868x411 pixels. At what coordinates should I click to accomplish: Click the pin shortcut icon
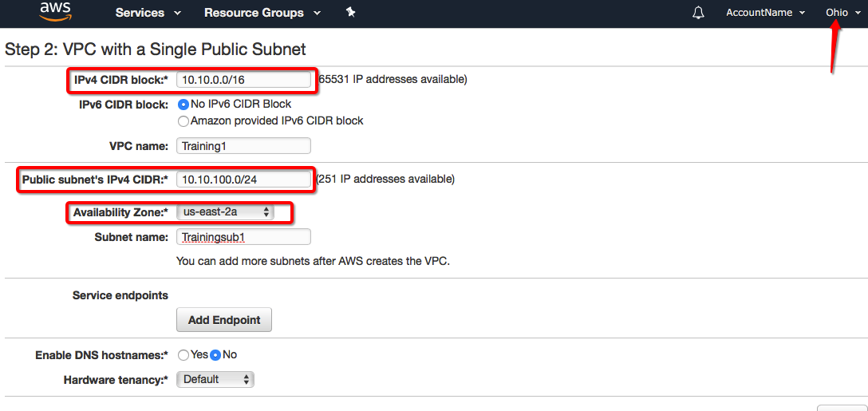[350, 12]
